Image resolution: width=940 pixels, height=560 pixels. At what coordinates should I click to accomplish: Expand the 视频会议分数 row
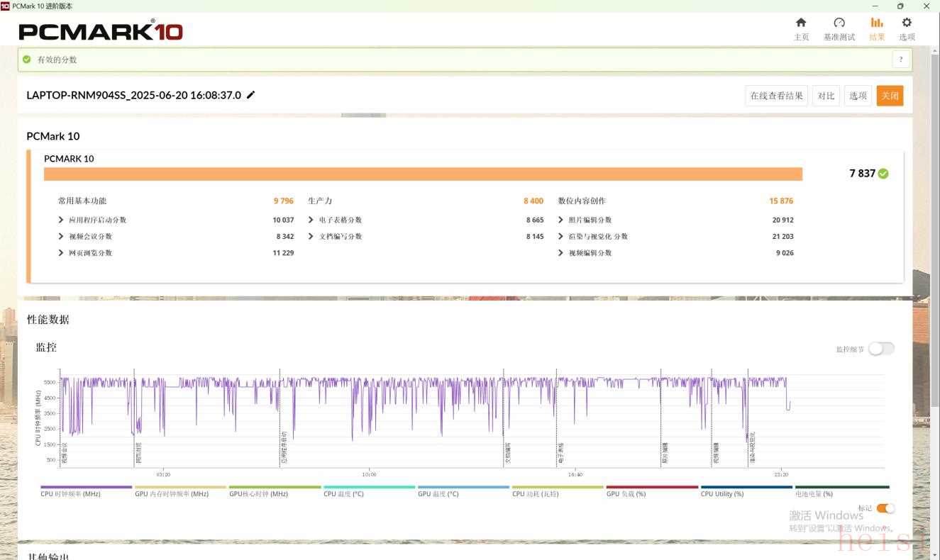[x=62, y=236]
